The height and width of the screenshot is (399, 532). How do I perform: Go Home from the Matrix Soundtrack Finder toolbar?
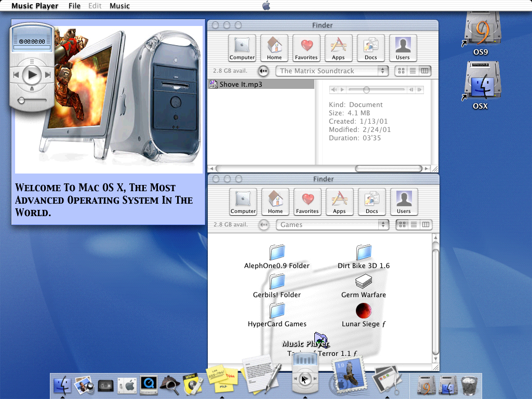[274, 48]
